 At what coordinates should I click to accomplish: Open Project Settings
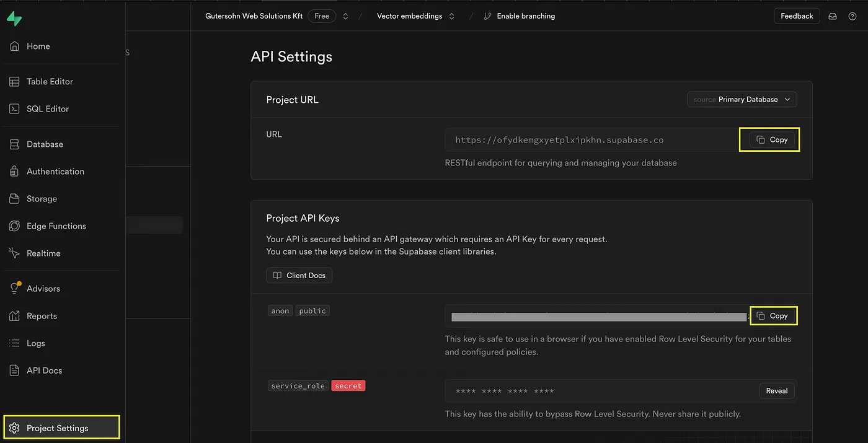pos(61,428)
